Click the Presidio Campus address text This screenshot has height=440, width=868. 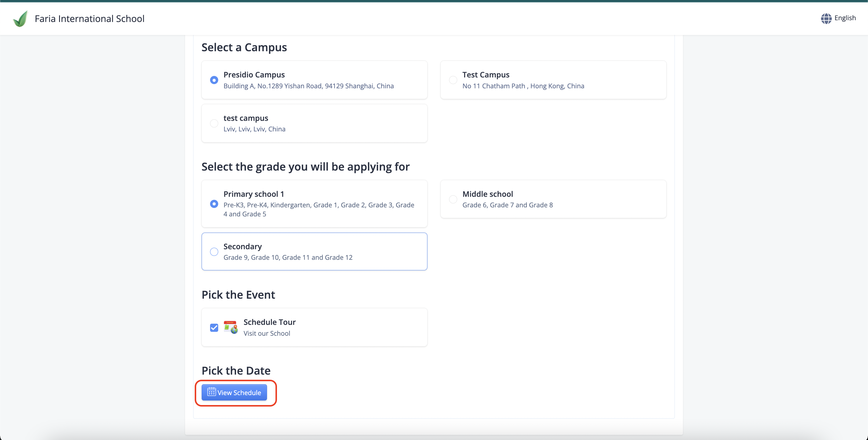coord(308,86)
